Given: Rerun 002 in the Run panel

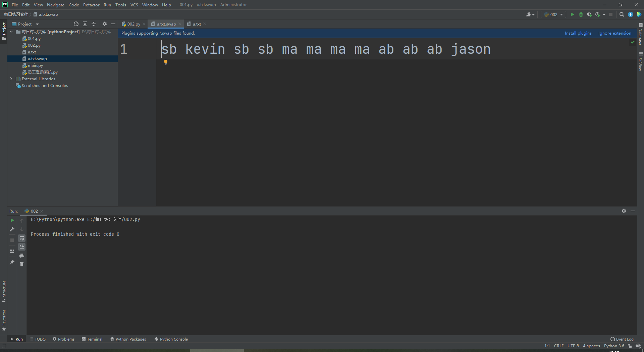Looking at the screenshot, I should point(12,220).
